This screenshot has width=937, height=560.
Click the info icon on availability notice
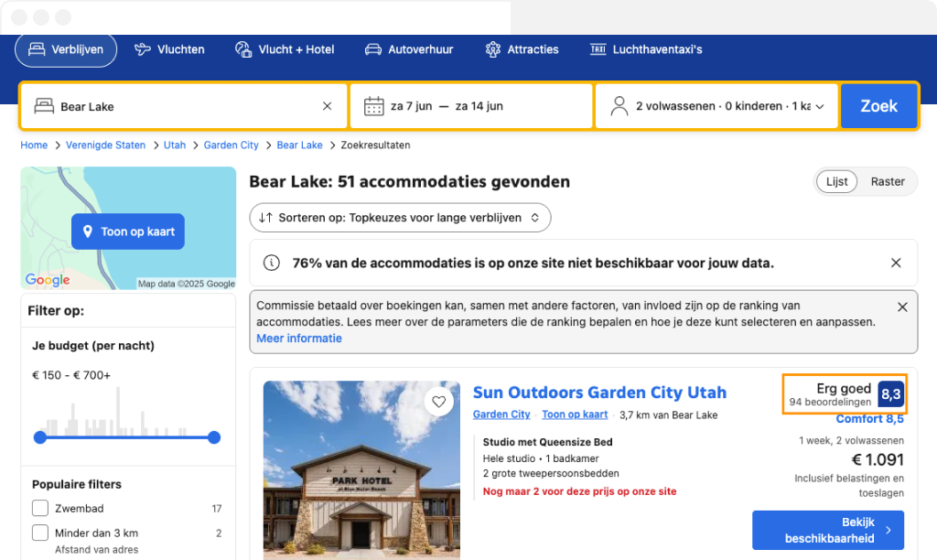(x=272, y=263)
